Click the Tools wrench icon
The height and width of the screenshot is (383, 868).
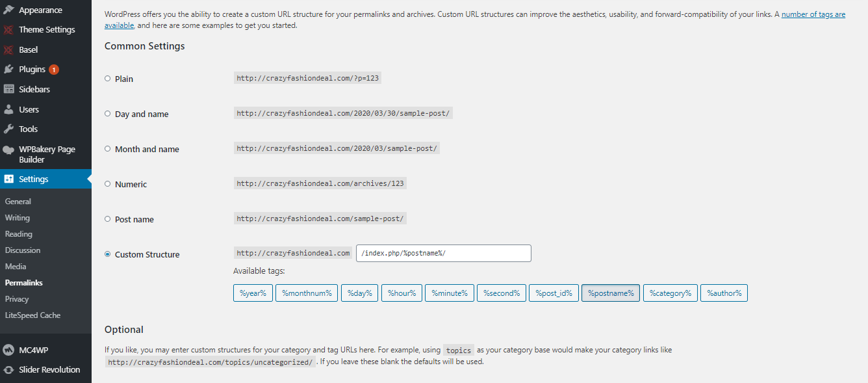pos(8,129)
